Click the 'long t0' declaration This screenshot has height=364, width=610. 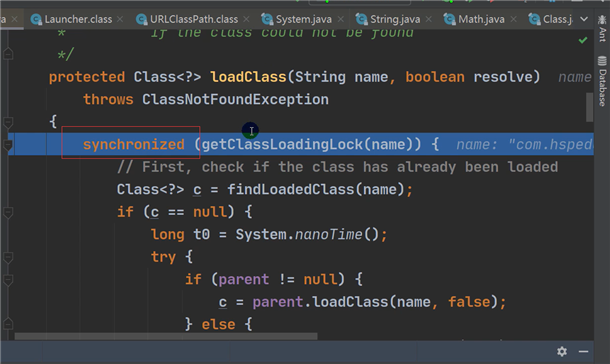click(180, 234)
